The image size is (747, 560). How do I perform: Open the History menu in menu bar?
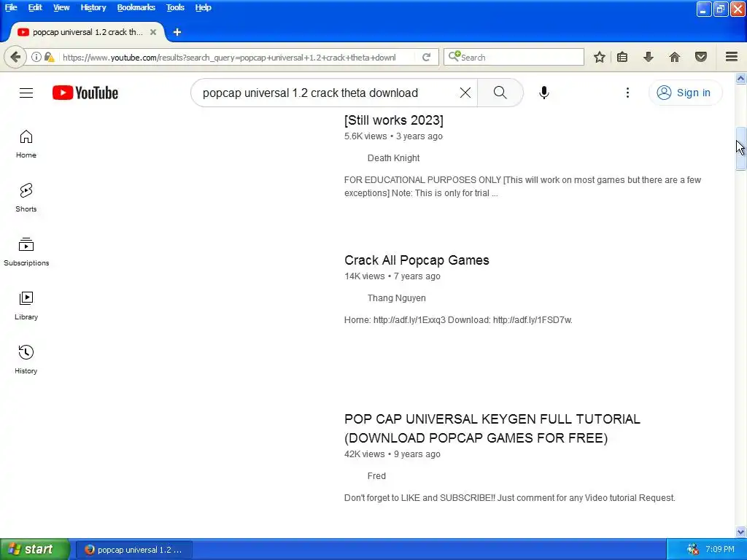[93, 7]
